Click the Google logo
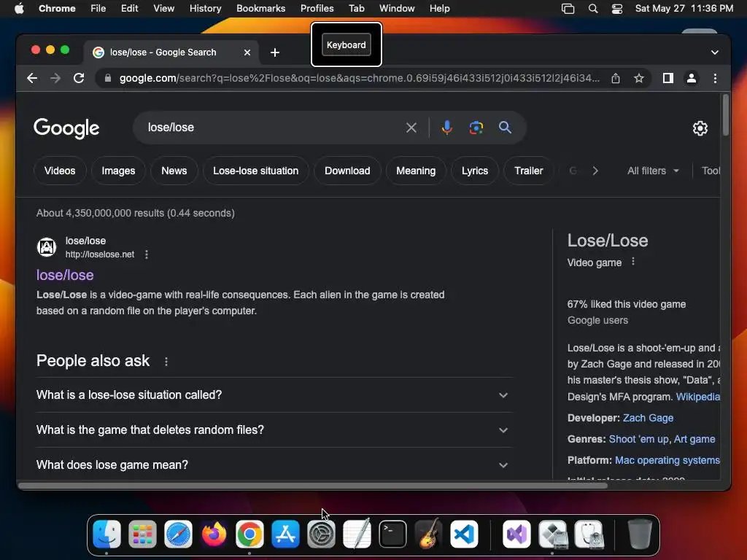 pyautogui.click(x=66, y=128)
